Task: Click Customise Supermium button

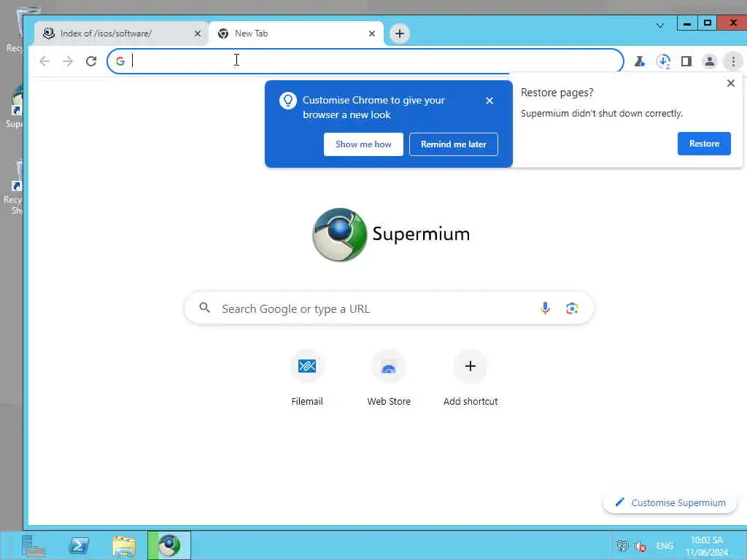Action: (670, 502)
